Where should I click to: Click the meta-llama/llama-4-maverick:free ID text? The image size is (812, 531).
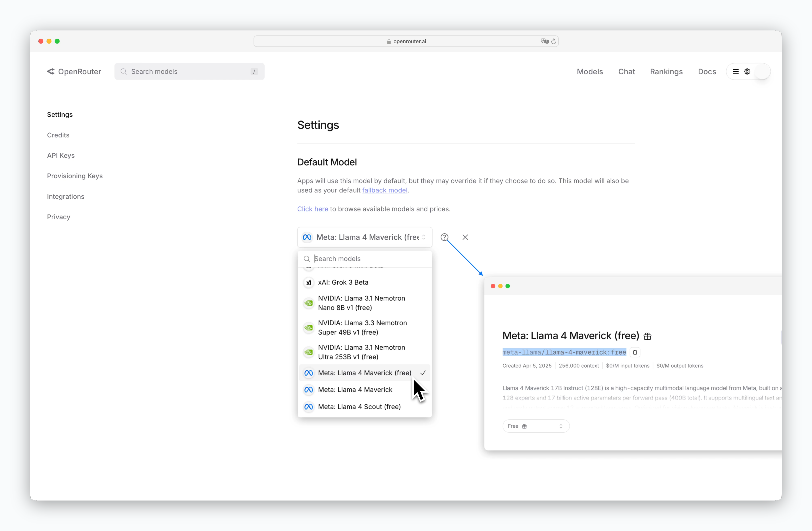coord(564,352)
